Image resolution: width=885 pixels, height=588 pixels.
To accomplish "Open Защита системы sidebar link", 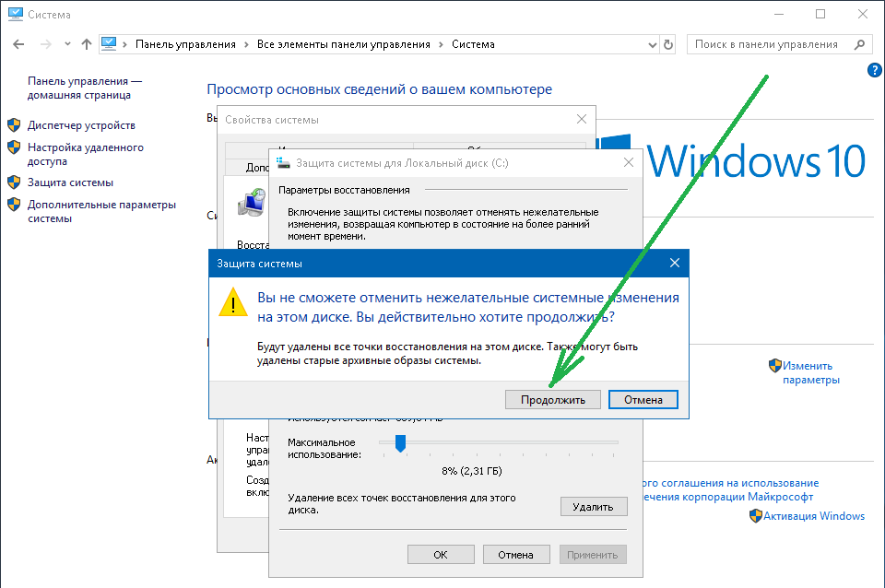I will click(x=71, y=182).
